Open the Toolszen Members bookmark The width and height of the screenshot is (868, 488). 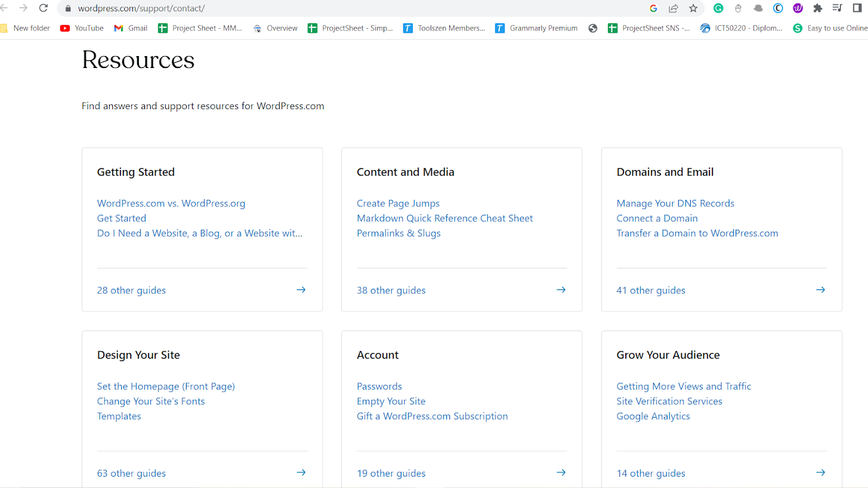pos(444,28)
